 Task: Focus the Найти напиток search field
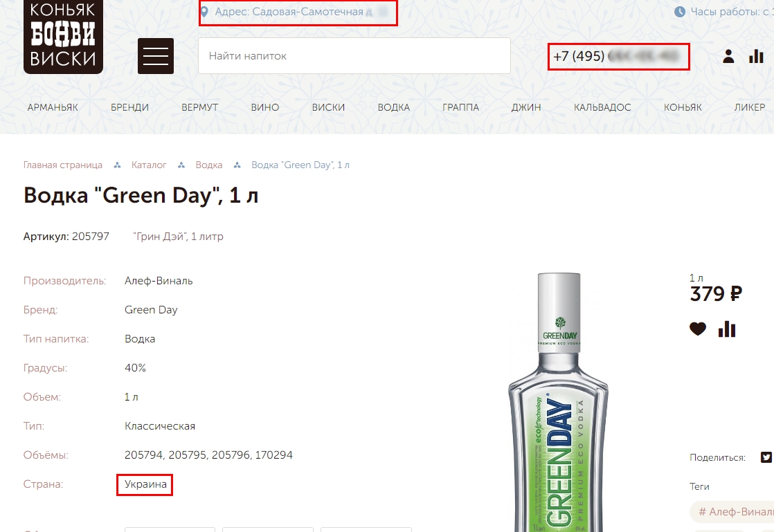pyautogui.click(x=354, y=56)
